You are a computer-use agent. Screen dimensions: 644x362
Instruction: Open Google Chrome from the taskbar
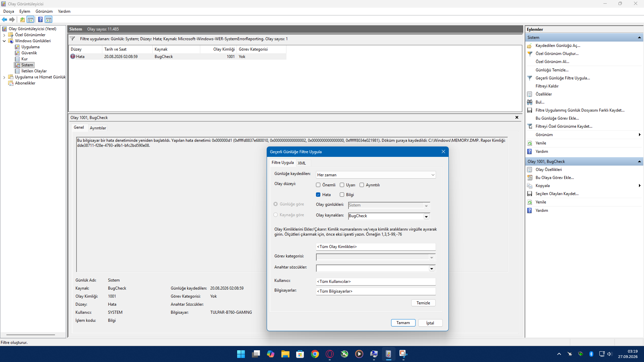[315, 354]
